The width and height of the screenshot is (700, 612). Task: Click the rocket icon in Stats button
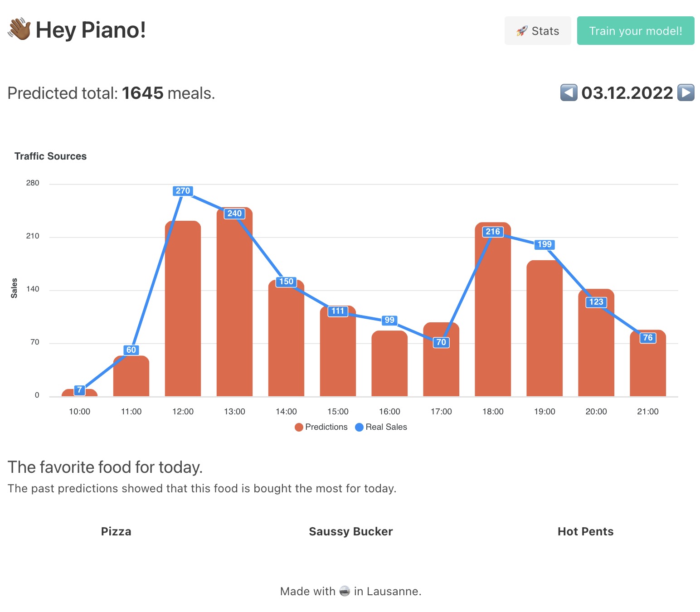tap(522, 31)
